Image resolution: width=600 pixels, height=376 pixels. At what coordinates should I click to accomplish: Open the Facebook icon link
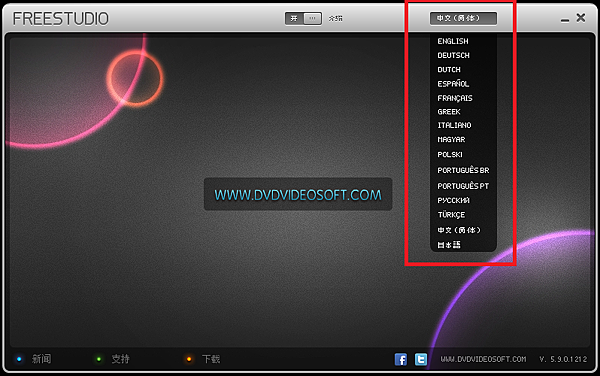click(x=401, y=359)
